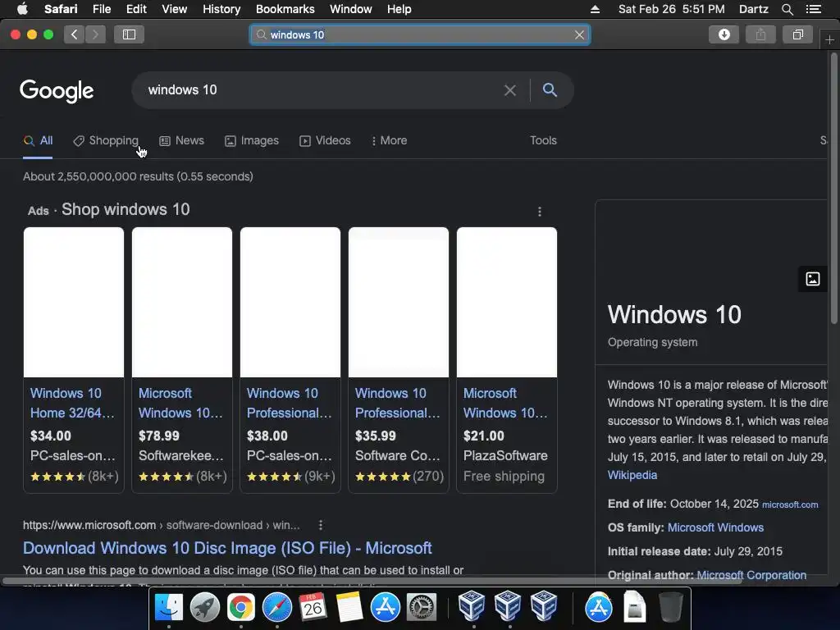This screenshot has height=630, width=840.
Task: Expand the More search categories
Action: [x=389, y=140]
